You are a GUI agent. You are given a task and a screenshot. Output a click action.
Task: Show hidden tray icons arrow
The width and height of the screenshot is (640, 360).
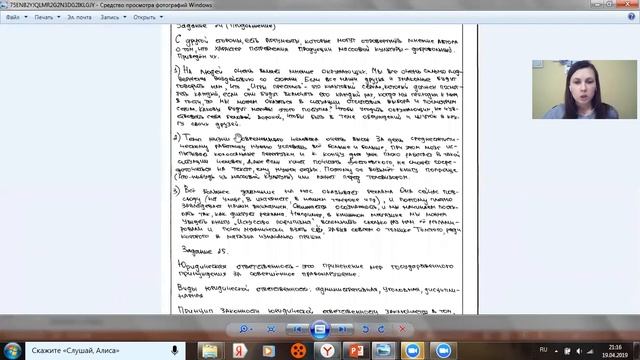[556, 351]
